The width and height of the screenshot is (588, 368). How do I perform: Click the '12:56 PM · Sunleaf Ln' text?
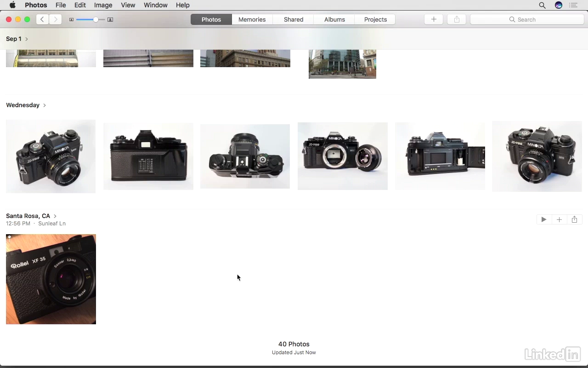[36, 224]
